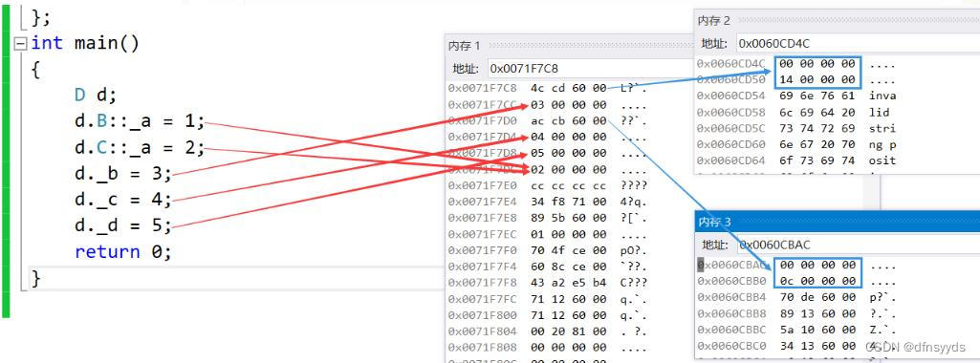Click the 'return 0;' statement
The height and width of the screenshot is (363, 980).
pyautogui.click(x=122, y=252)
